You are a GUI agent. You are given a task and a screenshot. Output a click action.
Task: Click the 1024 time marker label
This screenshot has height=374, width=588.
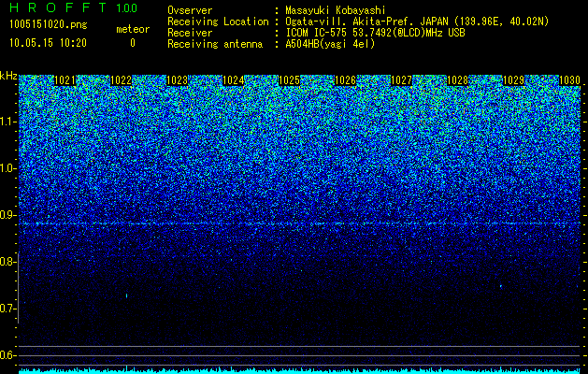coord(234,80)
